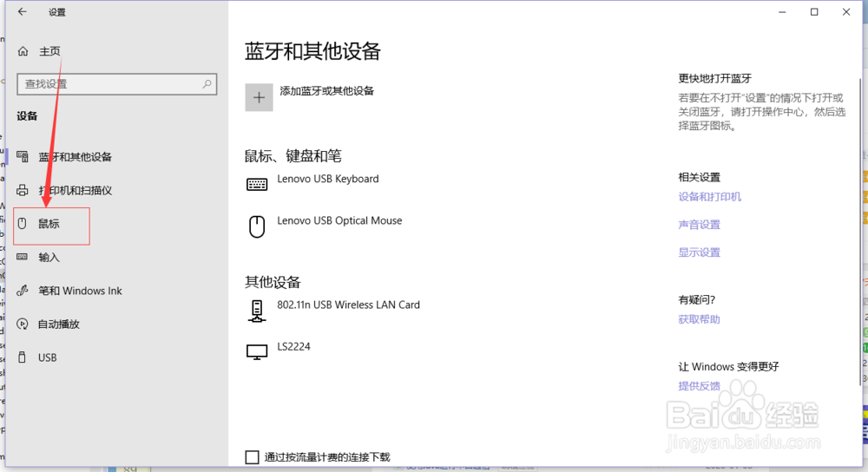Minimize the Settings window
Image resolution: width=868 pixels, height=472 pixels.
[x=782, y=12]
